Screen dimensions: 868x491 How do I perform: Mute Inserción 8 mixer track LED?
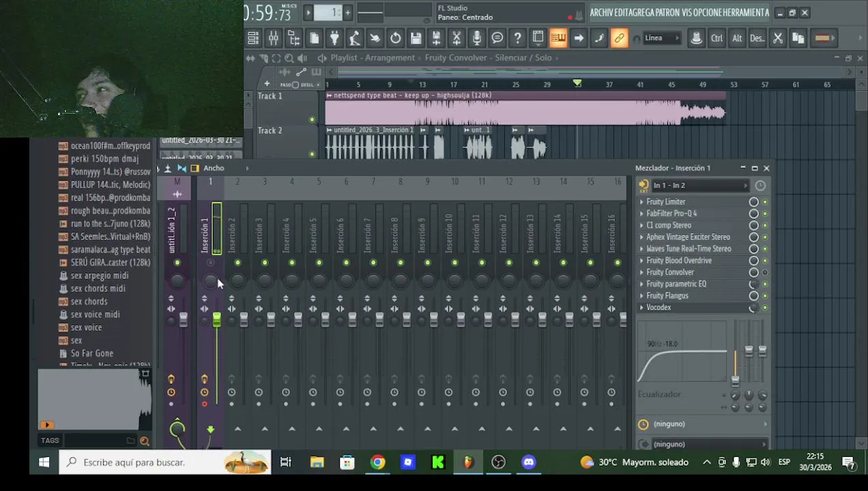(x=401, y=263)
